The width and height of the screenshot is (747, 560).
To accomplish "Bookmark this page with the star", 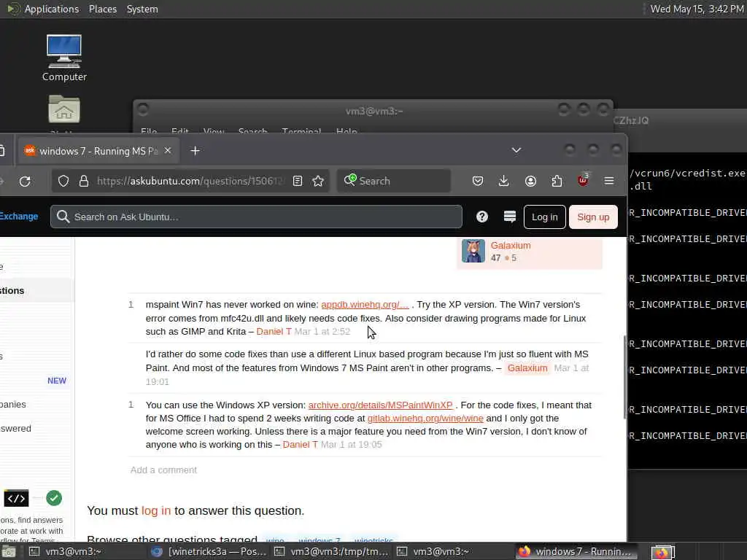I will pos(318,181).
